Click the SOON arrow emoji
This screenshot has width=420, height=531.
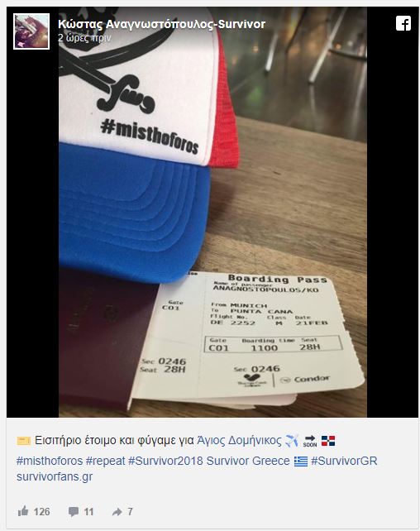coord(310,441)
